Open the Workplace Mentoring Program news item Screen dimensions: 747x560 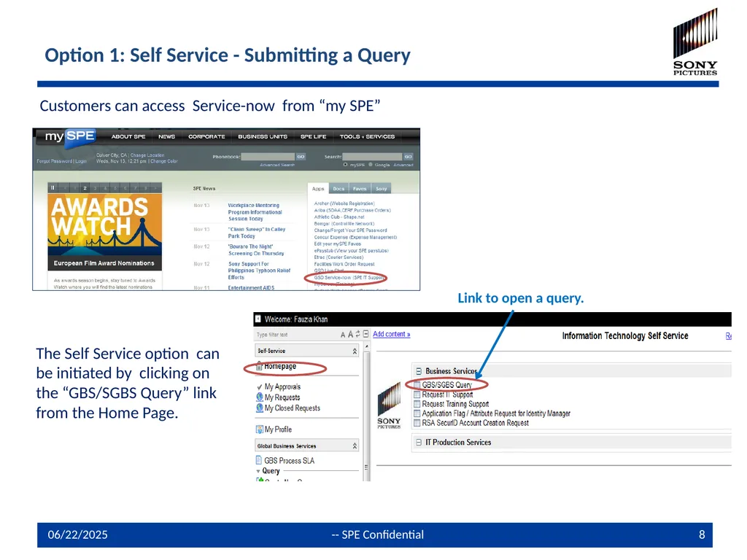(x=255, y=212)
